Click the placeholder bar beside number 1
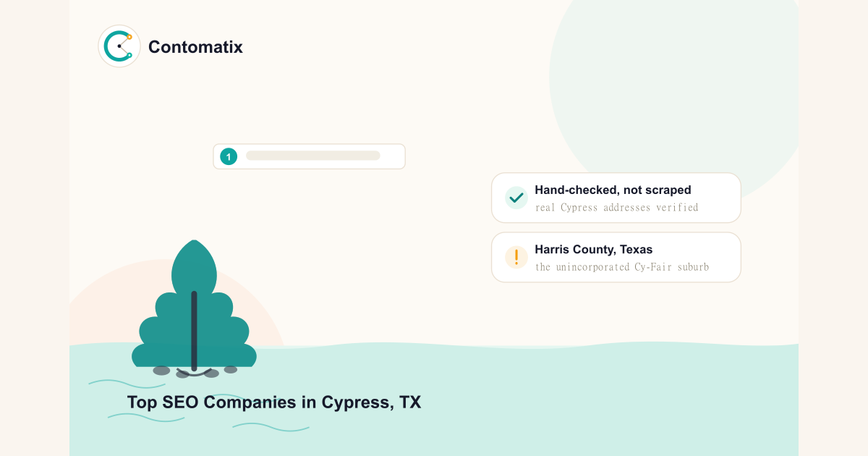Image resolution: width=868 pixels, height=456 pixels. point(313,156)
